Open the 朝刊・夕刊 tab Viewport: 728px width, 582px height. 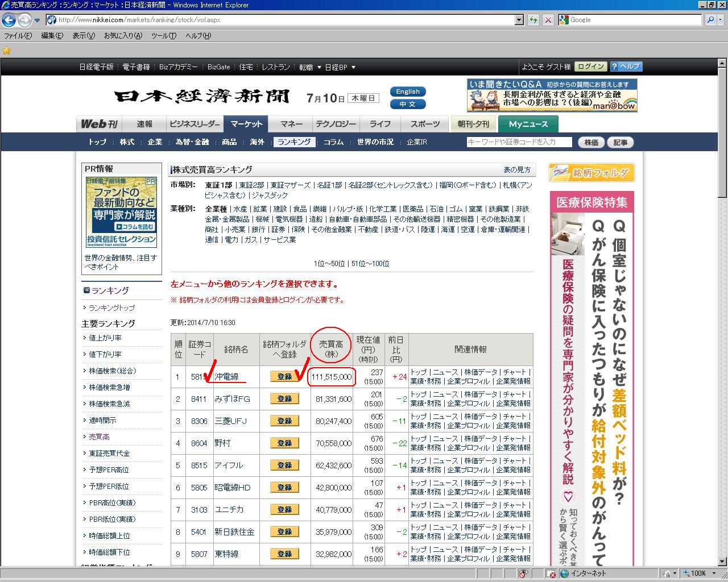tap(473, 124)
